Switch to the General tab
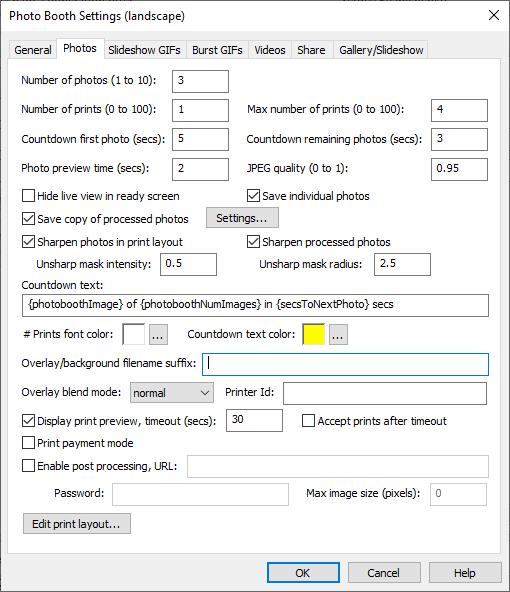Image resolution: width=510 pixels, height=592 pixels. coord(33,50)
